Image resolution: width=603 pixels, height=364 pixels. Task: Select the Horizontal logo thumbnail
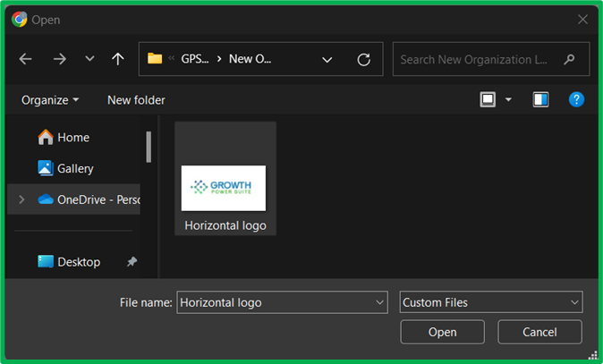224,188
